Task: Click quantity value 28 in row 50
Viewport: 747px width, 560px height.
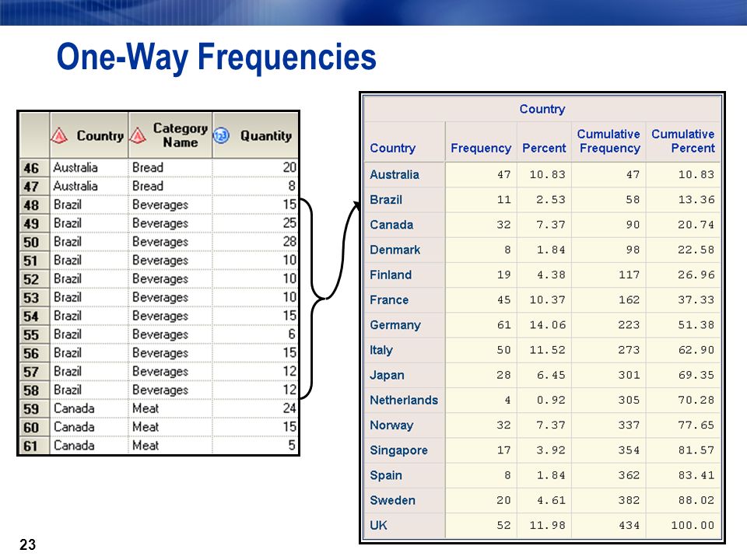Action: tap(289, 242)
